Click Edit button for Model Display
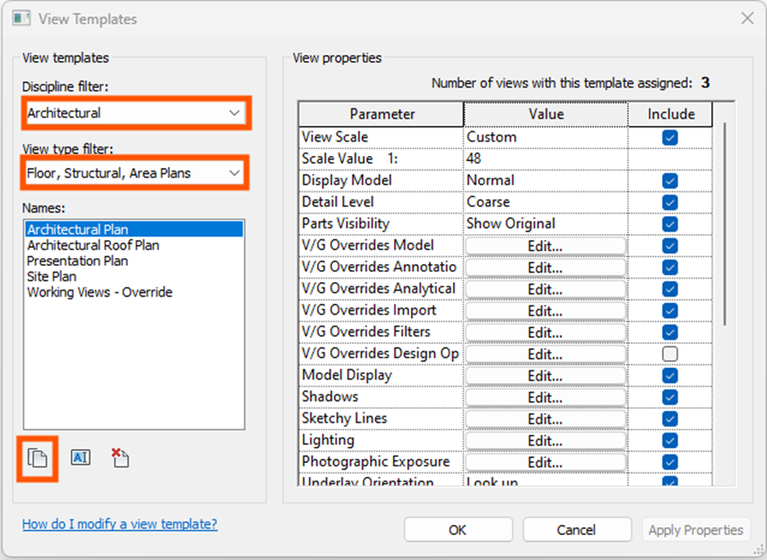 545,376
